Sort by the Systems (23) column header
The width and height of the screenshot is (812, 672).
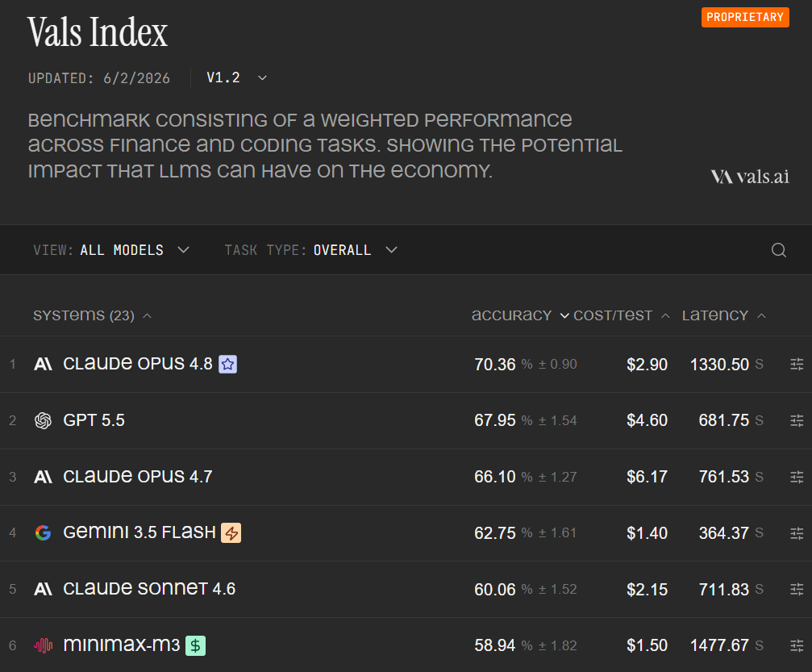coord(92,315)
